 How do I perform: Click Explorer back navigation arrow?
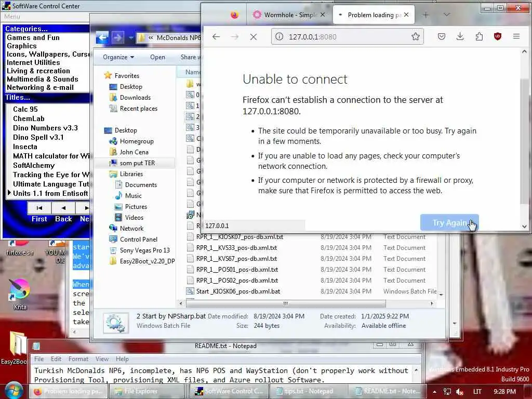tap(102, 37)
